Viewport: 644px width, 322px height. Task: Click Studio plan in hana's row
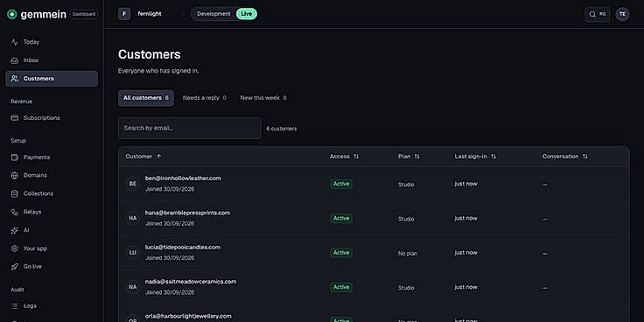point(406,220)
